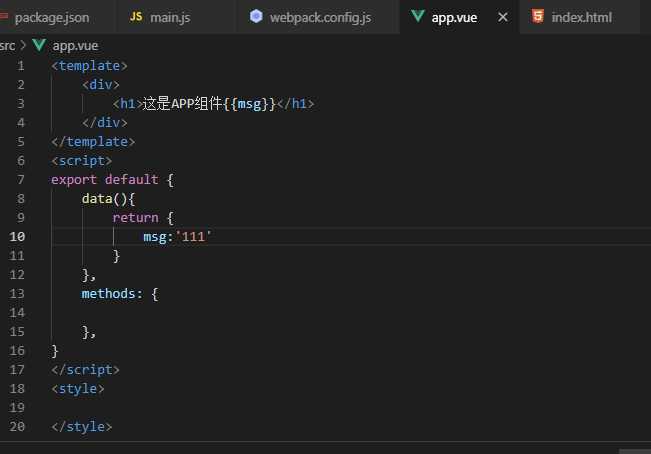Click the closing </h1> tag on line 3

pyautogui.click(x=295, y=104)
